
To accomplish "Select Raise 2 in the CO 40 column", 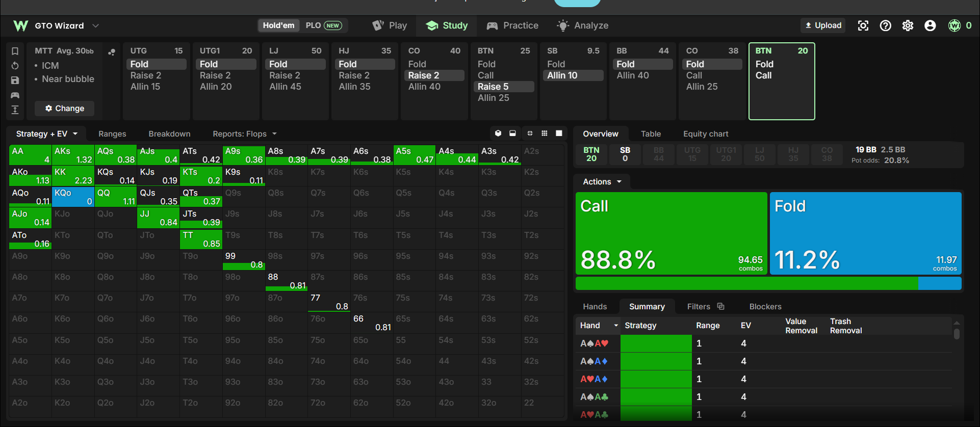I will [435, 75].
